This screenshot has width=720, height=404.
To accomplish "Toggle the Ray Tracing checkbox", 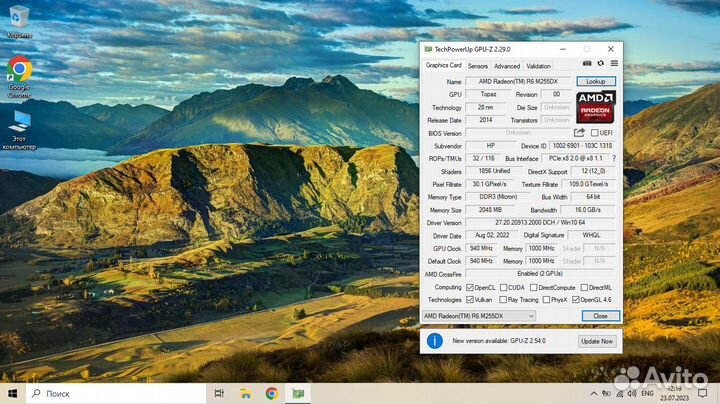I will click(503, 299).
